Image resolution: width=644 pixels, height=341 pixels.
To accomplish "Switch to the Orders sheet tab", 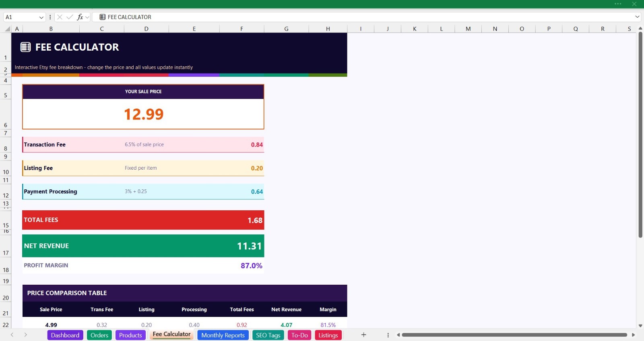I will (99, 335).
